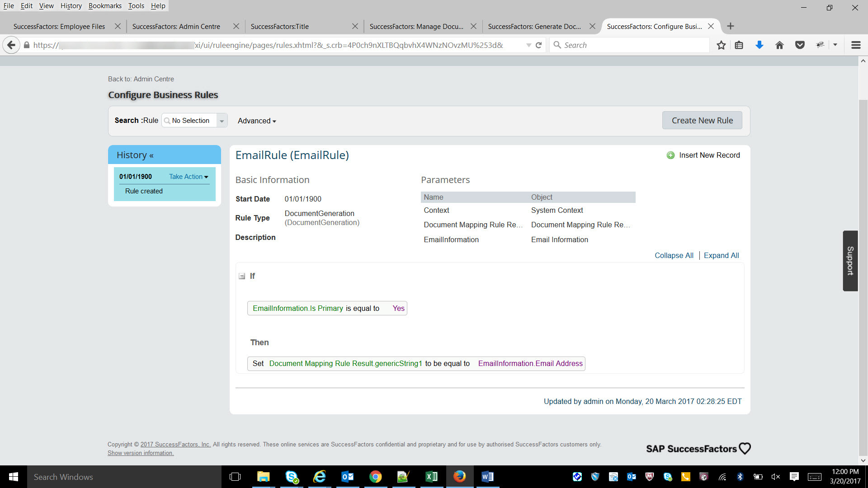
Task: Click Document Mapping Rule Result.genericString1
Action: [x=345, y=364]
